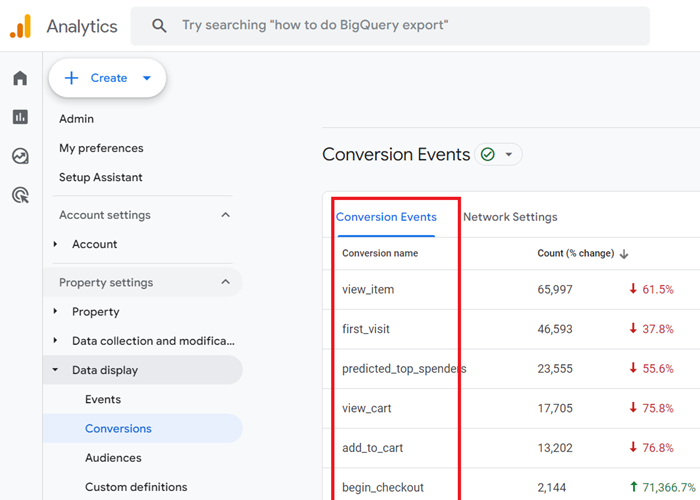Screen dimensions: 700x500
Task: Select predicted_top_spenders conversion
Action: point(404,369)
